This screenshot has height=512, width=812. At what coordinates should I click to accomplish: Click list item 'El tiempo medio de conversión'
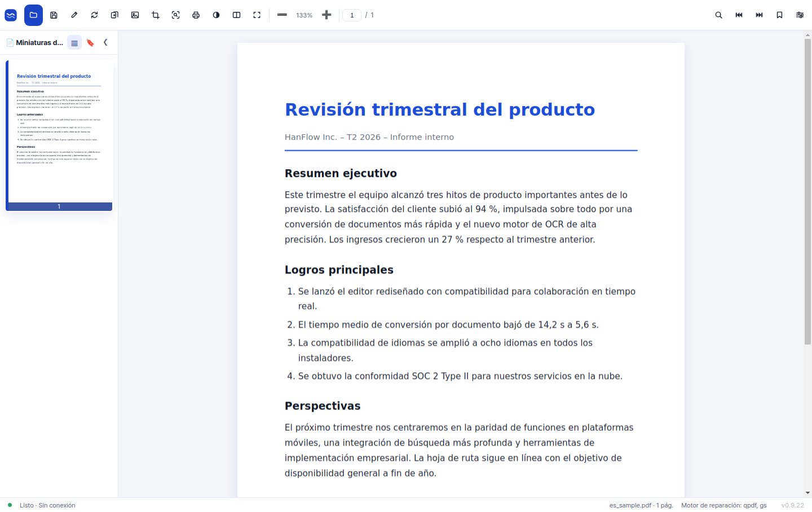(448, 325)
